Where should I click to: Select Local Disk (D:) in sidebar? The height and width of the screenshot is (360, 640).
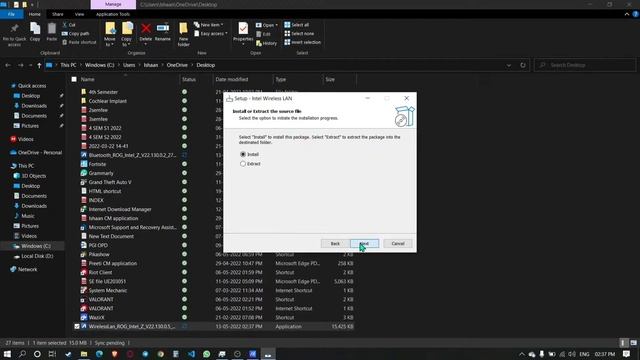37,256
